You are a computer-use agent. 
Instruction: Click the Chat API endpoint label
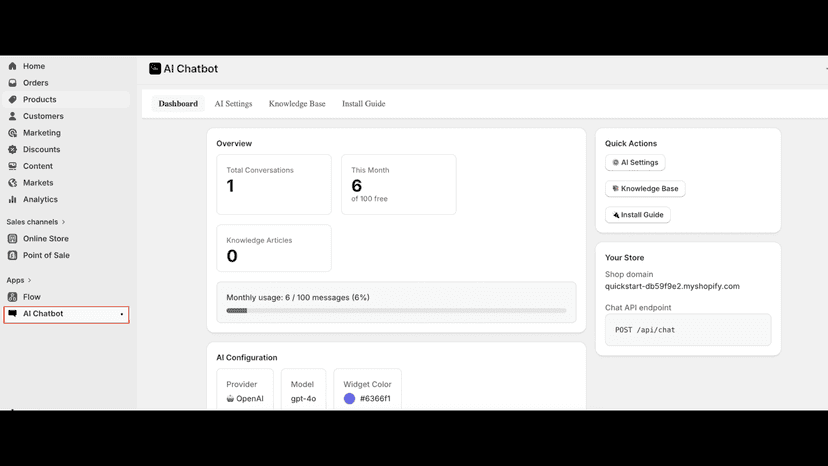pos(638,307)
